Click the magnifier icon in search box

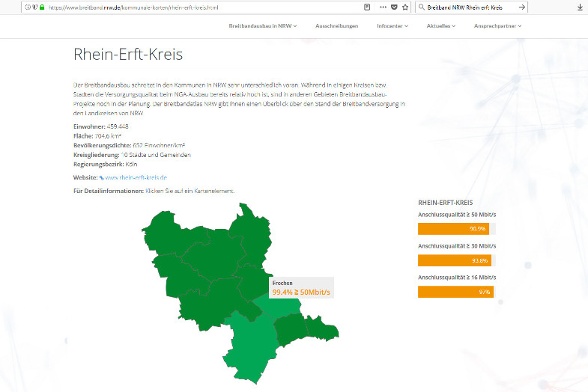(x=422, y=7)
